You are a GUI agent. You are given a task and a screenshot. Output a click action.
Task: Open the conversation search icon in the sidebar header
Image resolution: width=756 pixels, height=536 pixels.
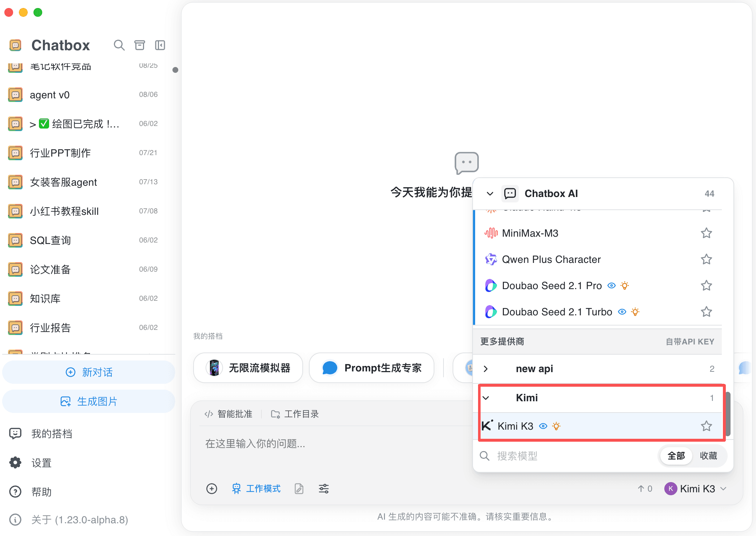point(119,45)
